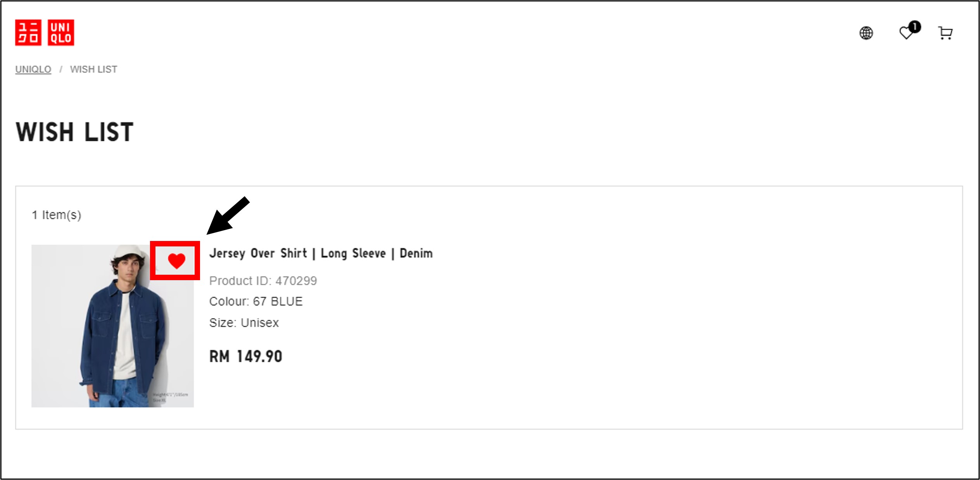The image size is (980, 480).
Task: Click the Product ID 470299 text
Action: [263, 281]
